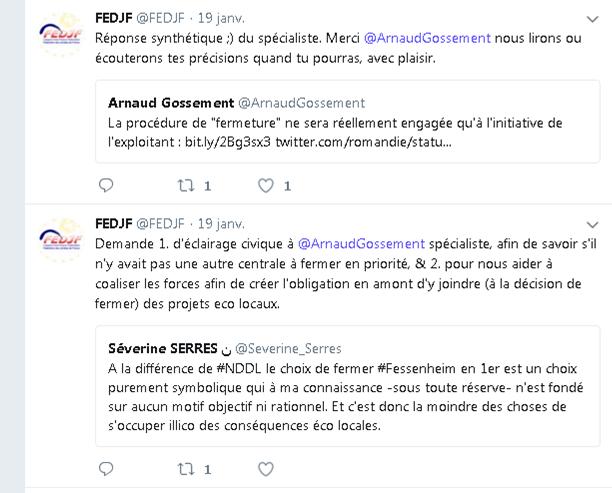The height and width of the screenshot is (493, 612).
Task: Open FEDJF avatar on second tweet
Action: pos(60,240)
